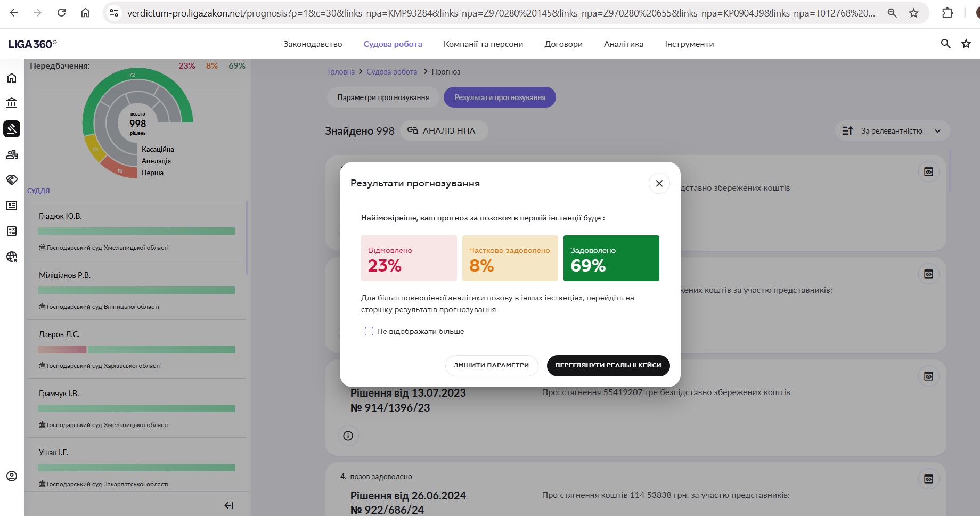Close the prognosis results dialog
This screenshot has width=980, height=516.
(x=659, y=183)
